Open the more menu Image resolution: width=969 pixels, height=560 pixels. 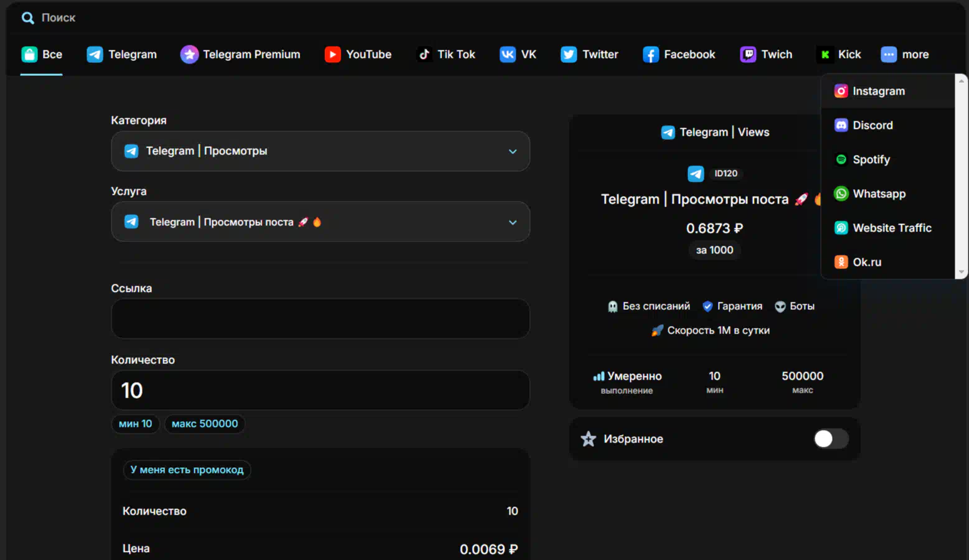pyautogui.click(x=905, y=55)
